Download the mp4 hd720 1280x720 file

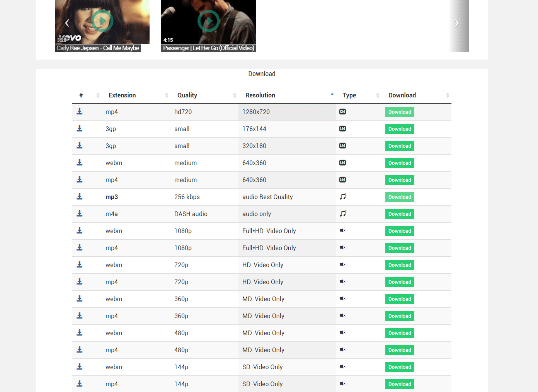point(400,112)
